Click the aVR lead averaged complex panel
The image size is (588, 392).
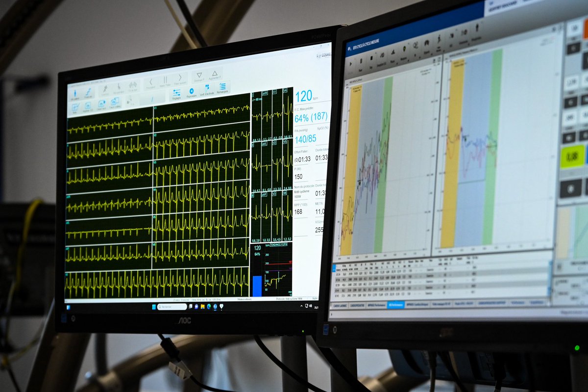pyautogui.click(x=267, y=115)
